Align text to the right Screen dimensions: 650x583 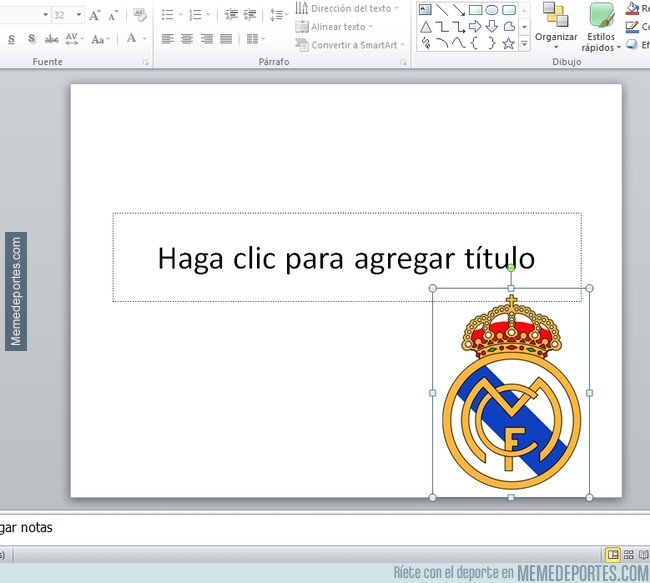(x=206, y=39)
